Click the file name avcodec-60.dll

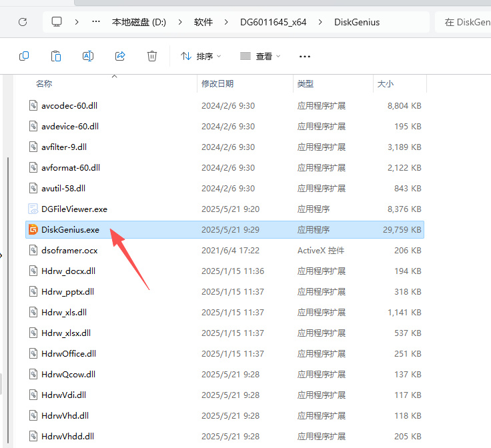point(69,106)
